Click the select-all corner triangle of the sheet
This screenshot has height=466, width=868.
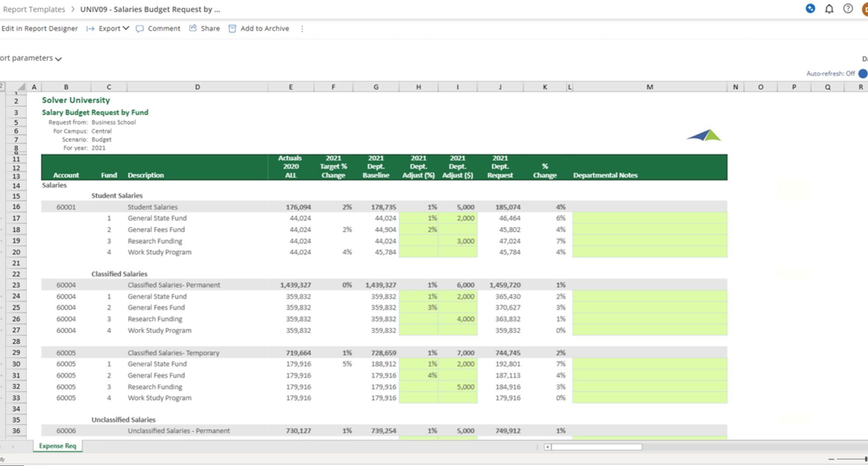[x=21, y=87]
